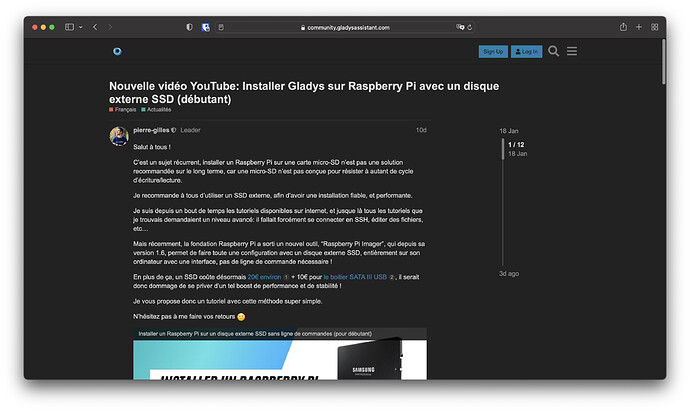The height and width of the screenshot is (411, 690).
Task: Open the Gladys logo home link
Action: (117, 51)
